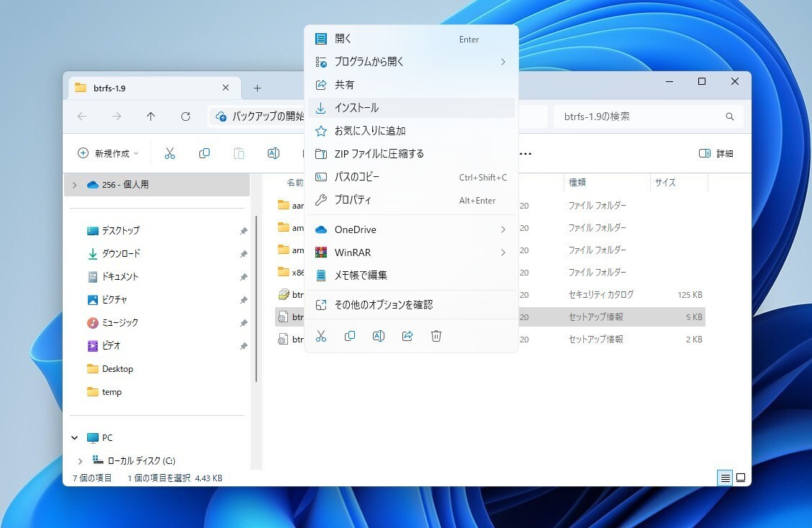Expand ローカルディスク (C:) in the sidebar
The image size is (812, 528).
coord(81,460)
